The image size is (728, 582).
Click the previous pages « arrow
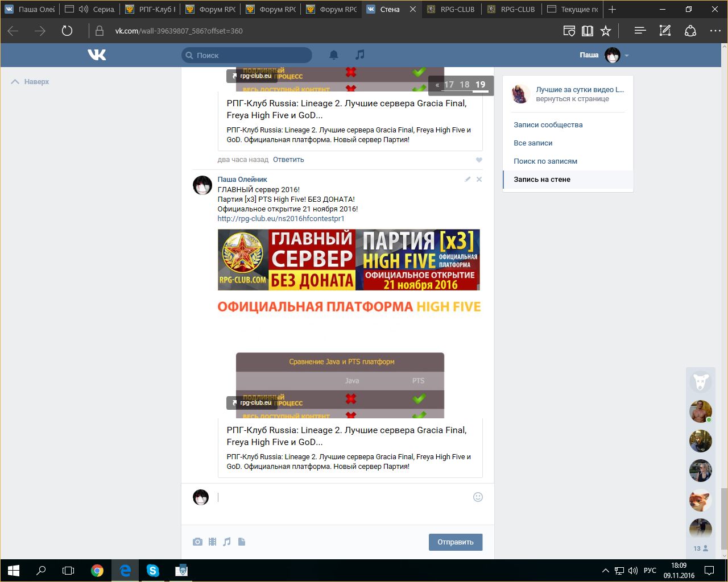(437, 85)
